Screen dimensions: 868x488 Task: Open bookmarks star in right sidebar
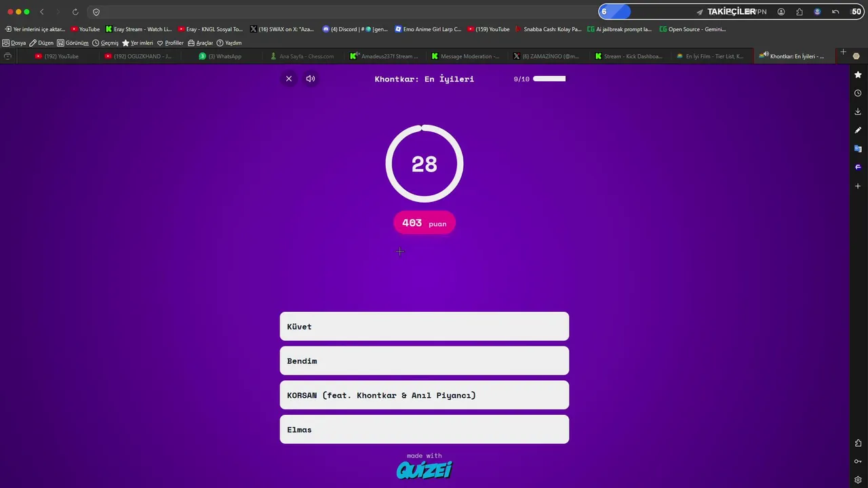pos(858,75)
